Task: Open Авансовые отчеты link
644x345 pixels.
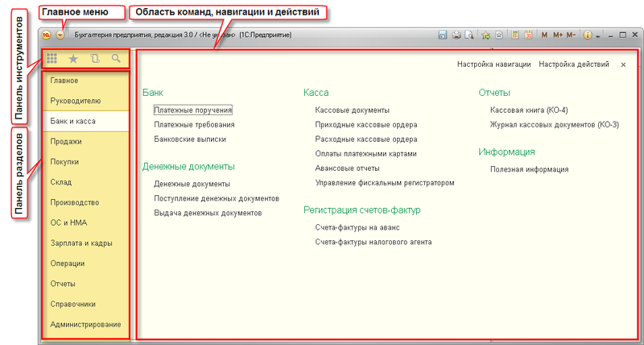Action: (x=348, y=168)
